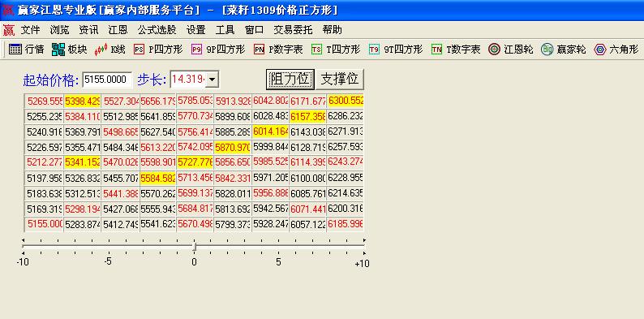This screenshot has height=319, width=644.
Task: Open the 设置 menu
Action: click(196, 30)
